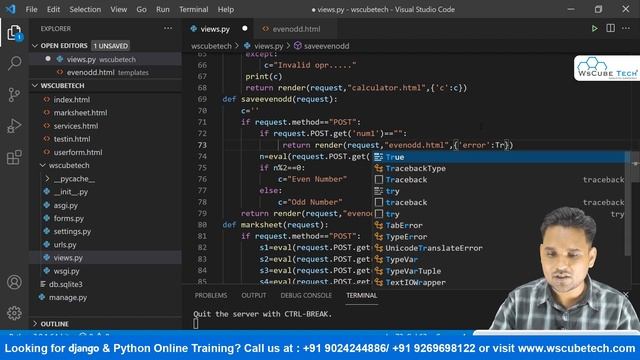Image resolution: width=640 pixels, height=360 pixels.
Task: Switch to the evenodd.html editor tab
Action: tap(295, 29)
